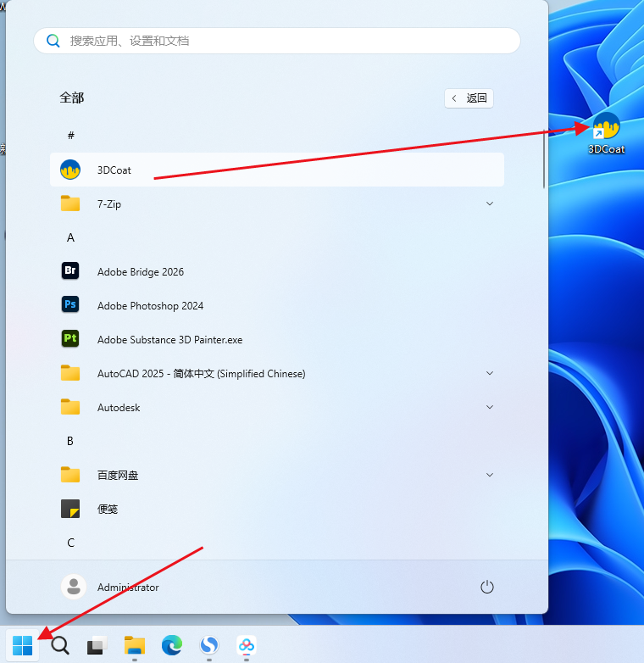Click the 3DCoat label under desktop shortcut
Image resolution: width=644 pixels, height=663 pixels.
point(607,149)
